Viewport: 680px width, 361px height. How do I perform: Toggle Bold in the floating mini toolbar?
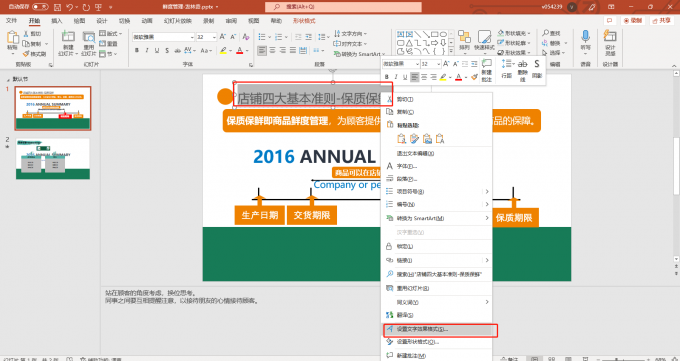pyautogui.click(x=387, y=77)
